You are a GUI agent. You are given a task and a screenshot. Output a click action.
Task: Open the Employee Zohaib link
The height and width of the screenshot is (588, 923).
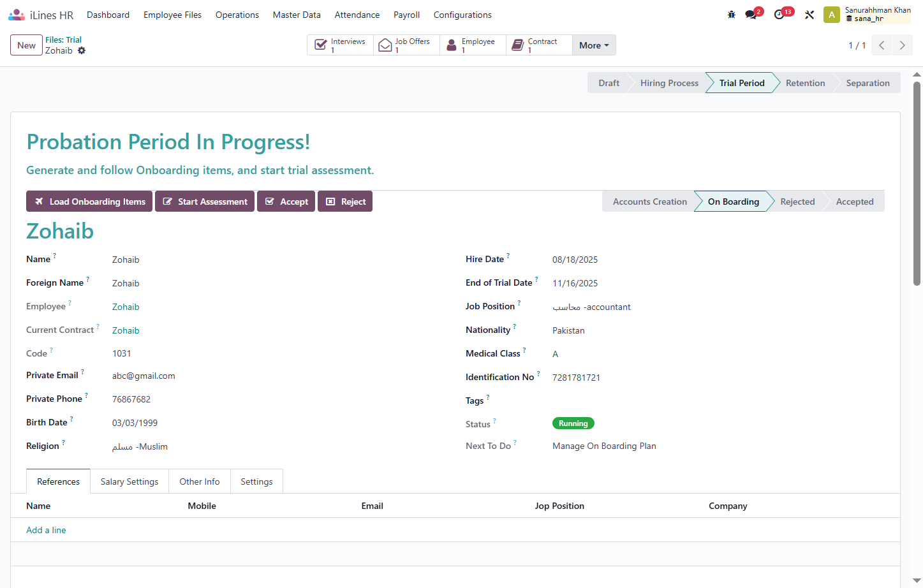pos(126,307)
